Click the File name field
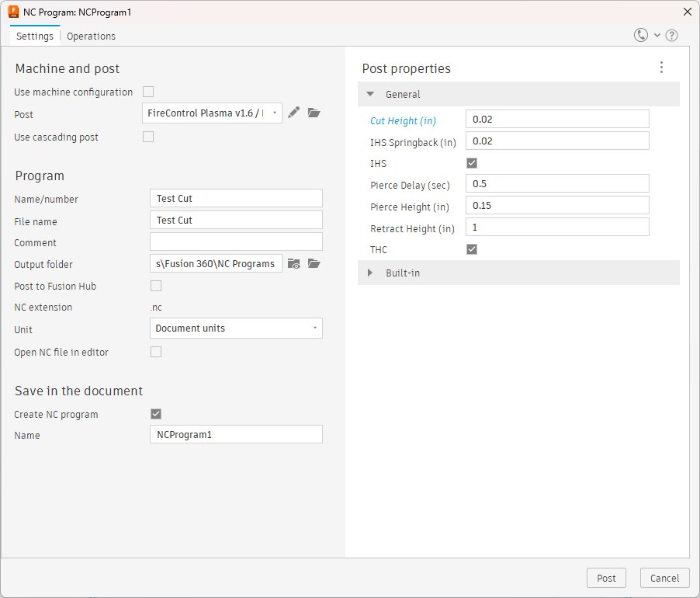700x598 pixels. pos(236,221)
